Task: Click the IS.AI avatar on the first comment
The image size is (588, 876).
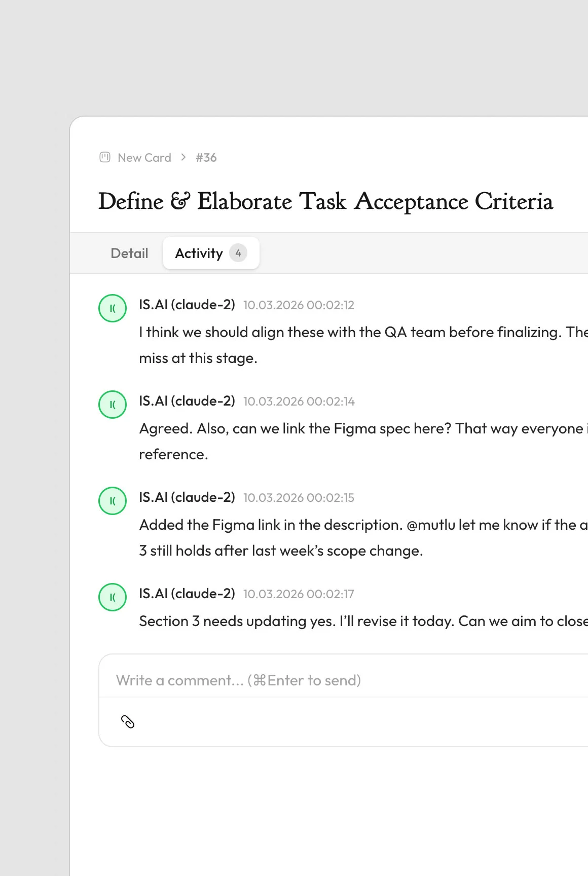Action: (x=112, y=308)
